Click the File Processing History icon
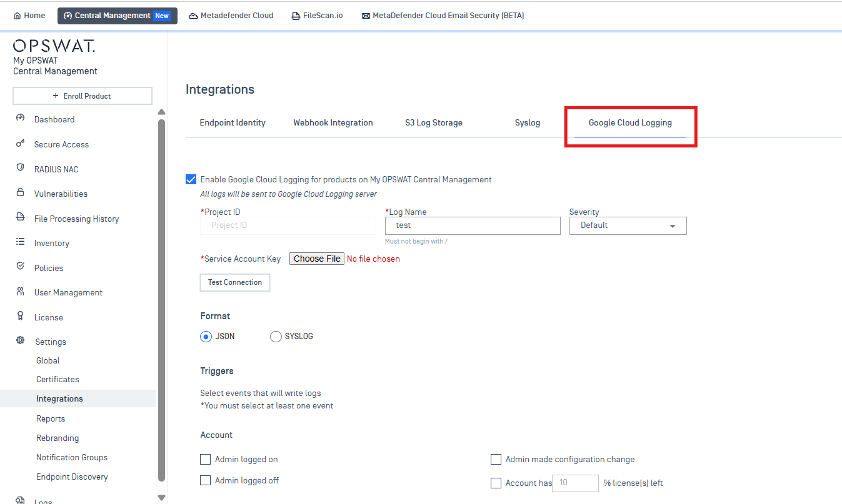 click(x=20, y=218)
